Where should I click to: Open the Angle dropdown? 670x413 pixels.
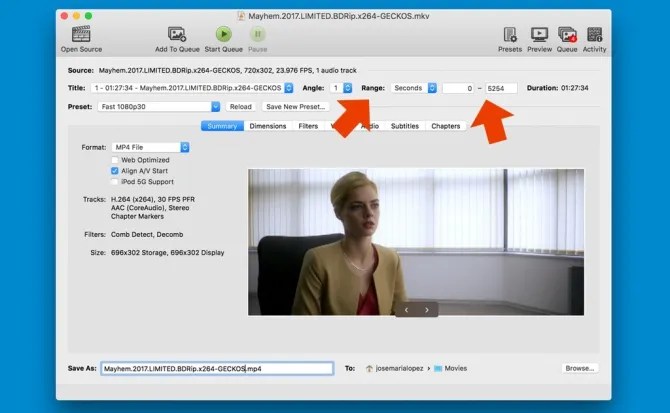pos(341,88)
